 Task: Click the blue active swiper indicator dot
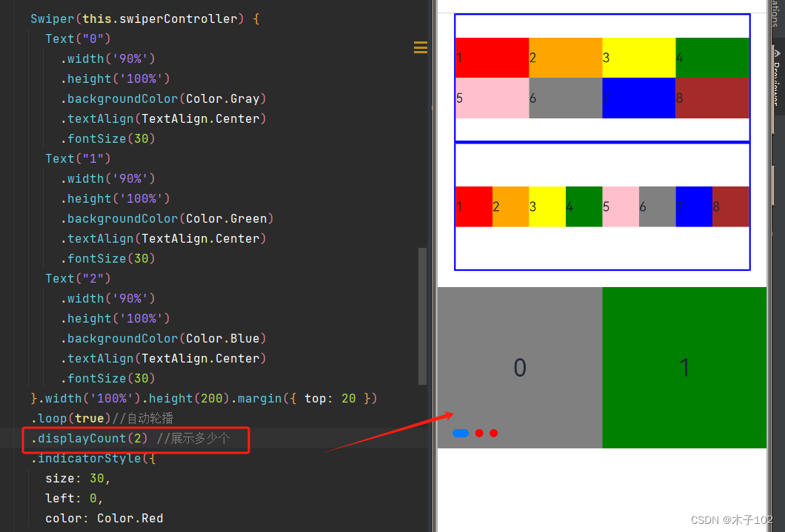[461, 433]
